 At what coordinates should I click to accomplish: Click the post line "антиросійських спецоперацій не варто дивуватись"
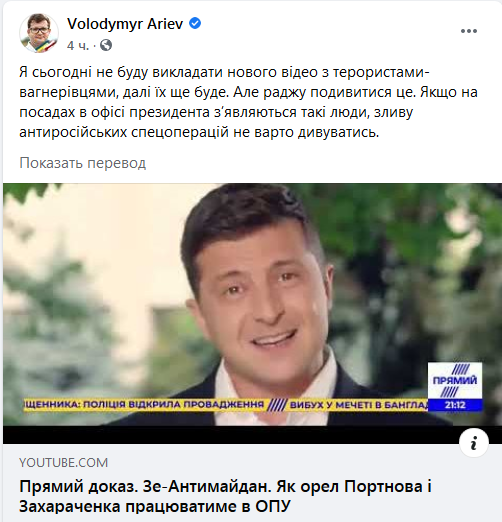click(x=199, y=132)
